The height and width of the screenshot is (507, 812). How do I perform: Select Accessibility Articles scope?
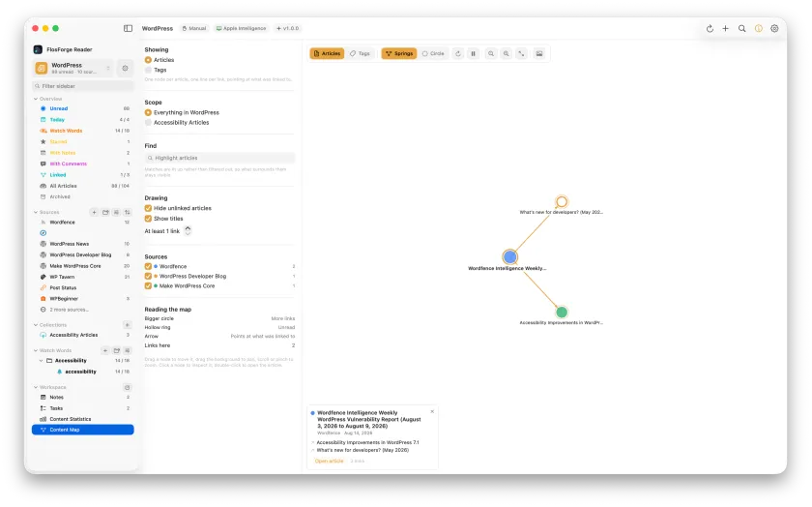pos(148,123)
